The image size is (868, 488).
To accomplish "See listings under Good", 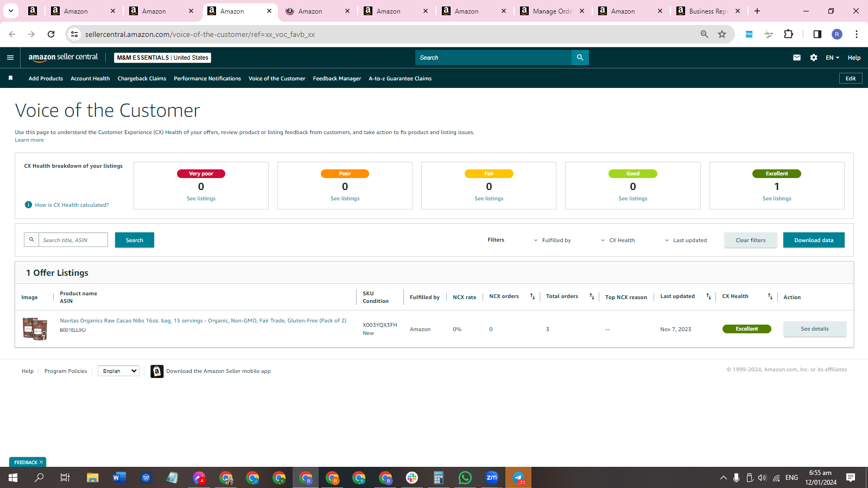I will point(633,199).
